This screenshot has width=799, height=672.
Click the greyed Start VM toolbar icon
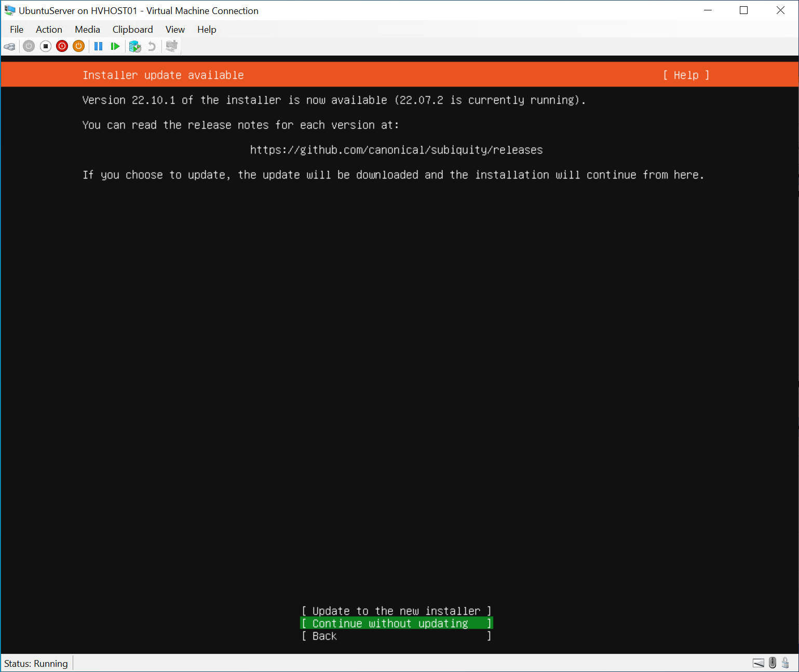(29, 46)
